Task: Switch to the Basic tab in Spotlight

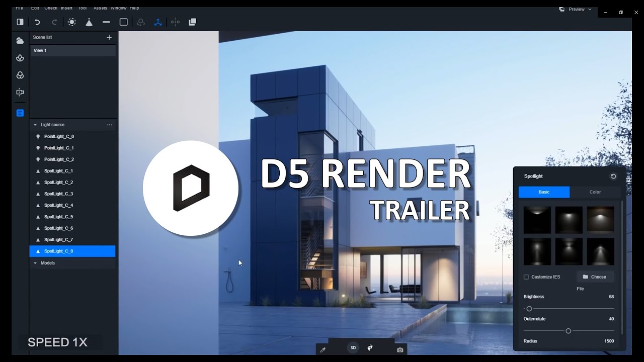Action: pyautogui.click(x=544, y=192)
